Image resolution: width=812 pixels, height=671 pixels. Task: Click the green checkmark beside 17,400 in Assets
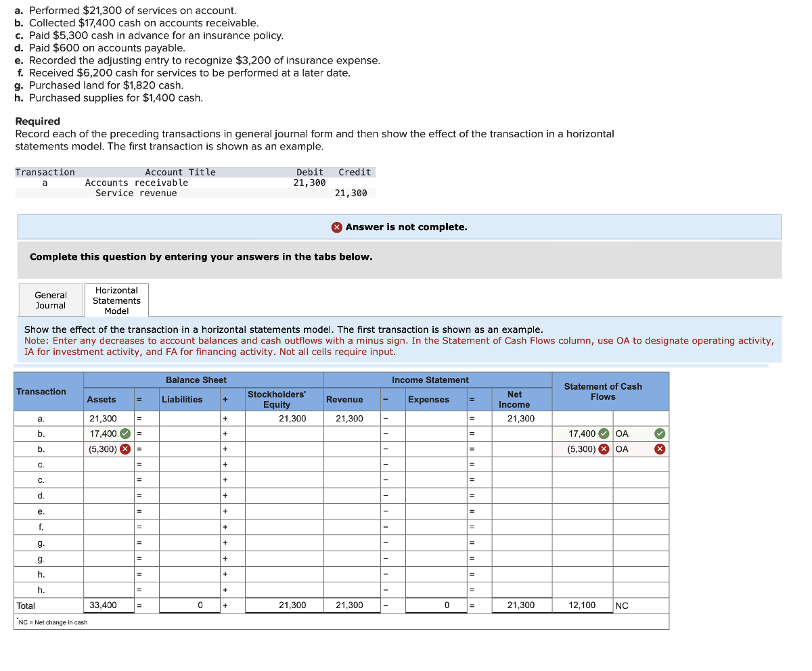(x=124, y=434)
